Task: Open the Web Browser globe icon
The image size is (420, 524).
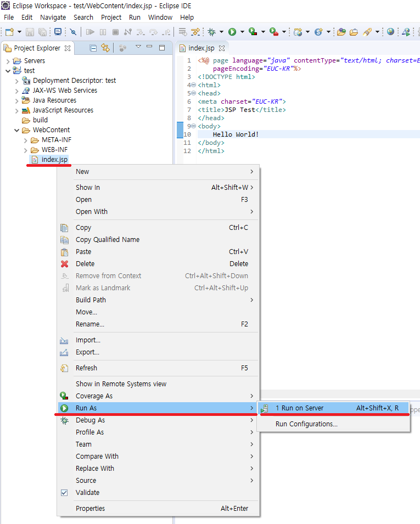Action: [390, 32]
